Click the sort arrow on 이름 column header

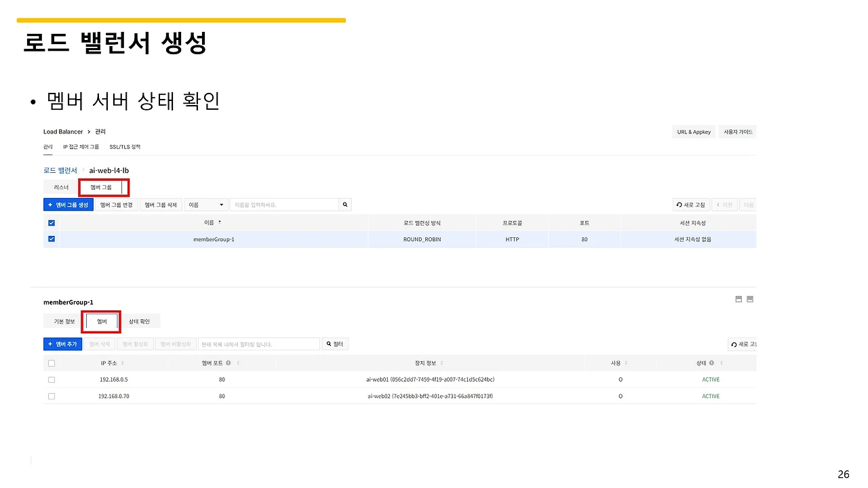[x=219, y=222]
